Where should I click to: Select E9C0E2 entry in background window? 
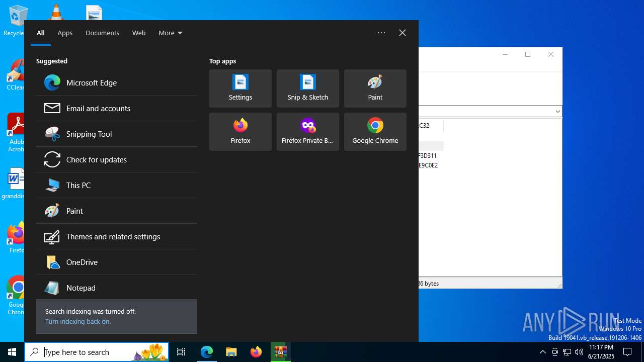(x=428, y=165)
